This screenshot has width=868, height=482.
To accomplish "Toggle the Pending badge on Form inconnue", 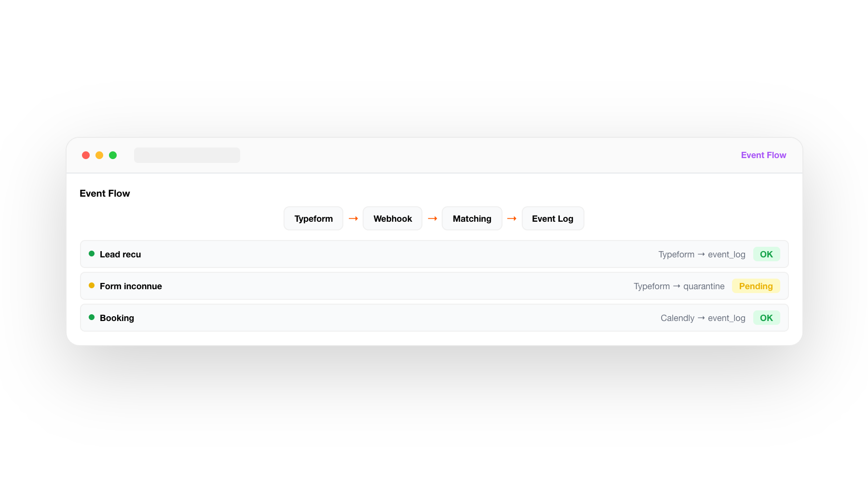I will pos(756,286).
